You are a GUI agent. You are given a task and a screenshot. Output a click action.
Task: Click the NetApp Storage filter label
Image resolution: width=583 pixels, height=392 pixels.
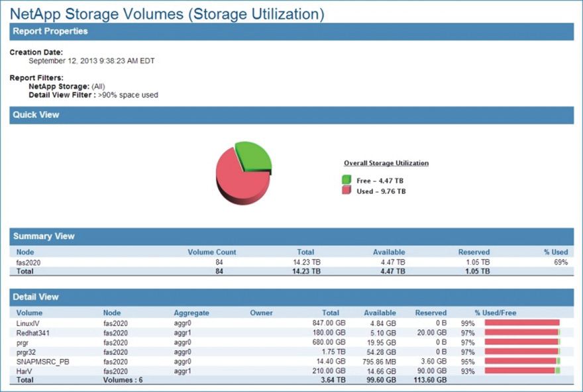[x=59, y=86]
